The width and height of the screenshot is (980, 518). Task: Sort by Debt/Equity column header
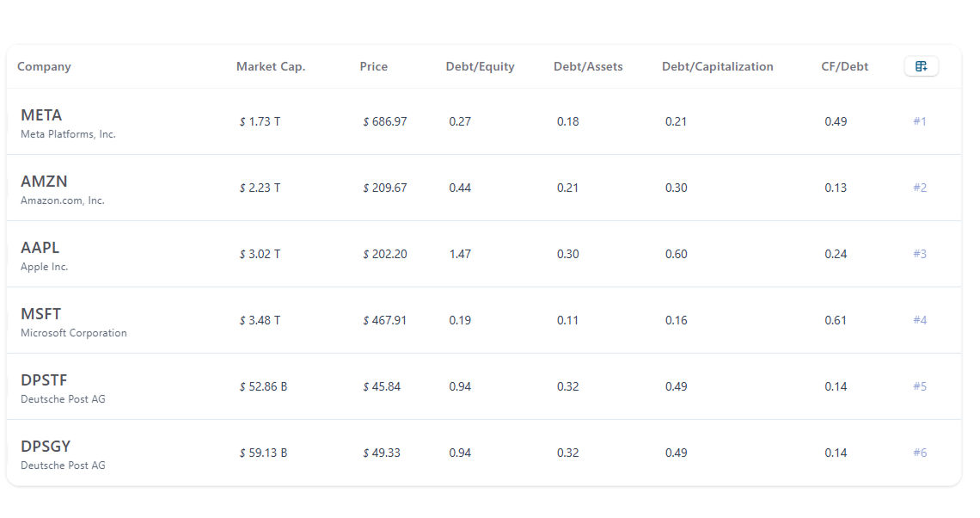pos(480,66)
